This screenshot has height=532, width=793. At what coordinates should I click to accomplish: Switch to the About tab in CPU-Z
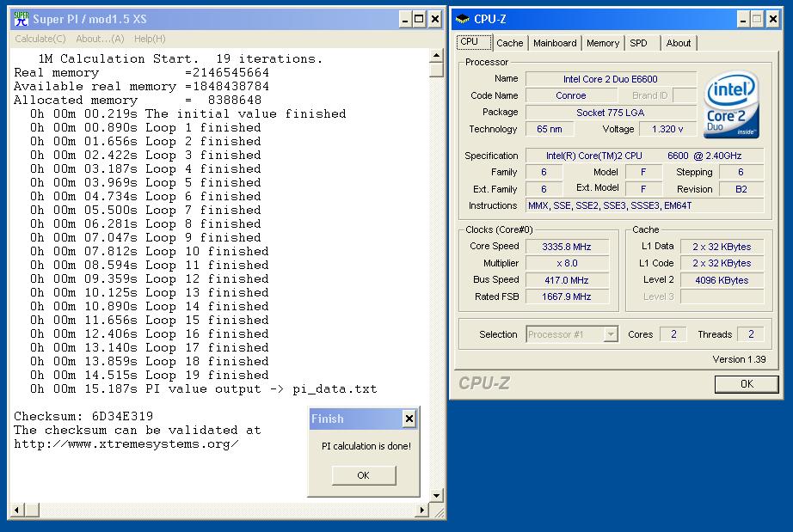679,44
